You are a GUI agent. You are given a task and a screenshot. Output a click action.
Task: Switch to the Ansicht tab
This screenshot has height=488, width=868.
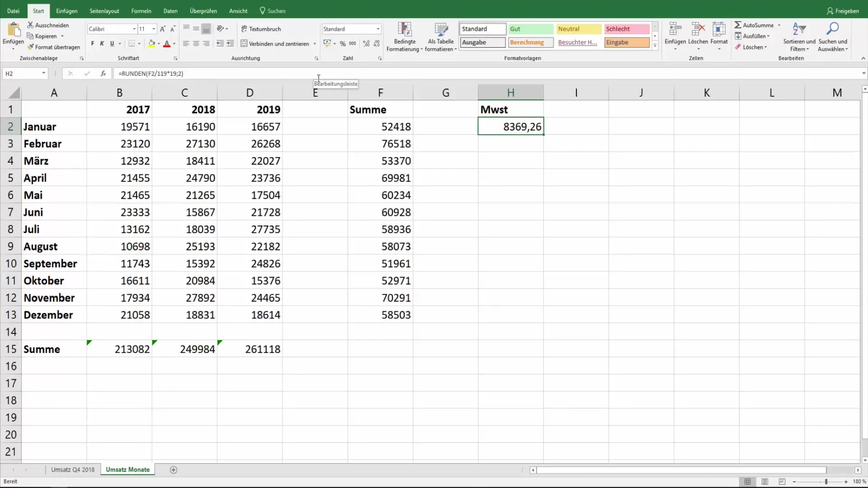pos(238,11)
